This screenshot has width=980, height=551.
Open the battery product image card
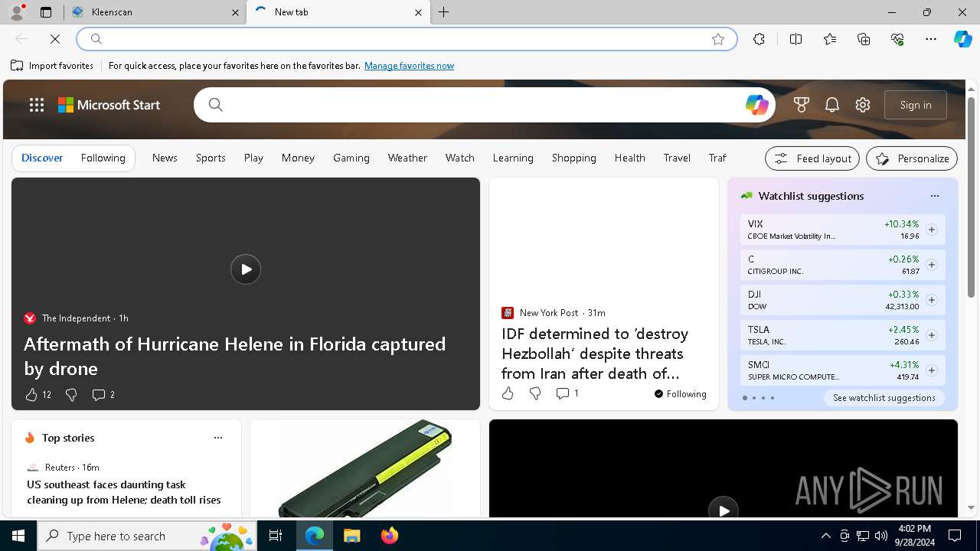(x=365, y=468)
